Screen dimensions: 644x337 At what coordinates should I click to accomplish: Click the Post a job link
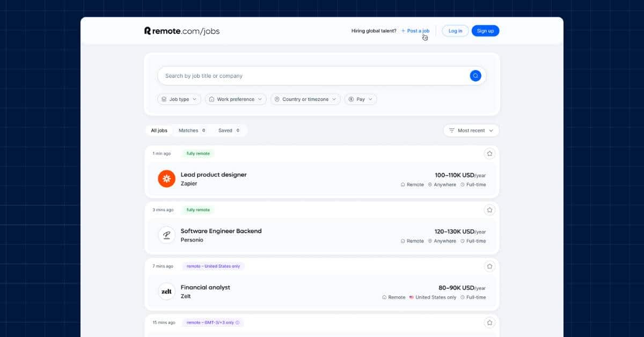point(415,31)
